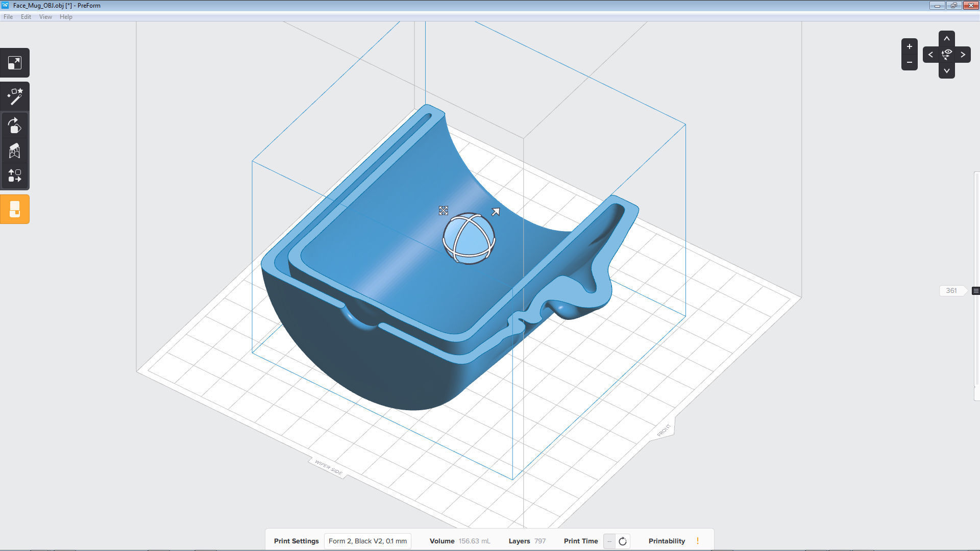Refresh print time estimate icon
Image resolution: width=980 pixels, height=551 pixels.
pos(623,541)
